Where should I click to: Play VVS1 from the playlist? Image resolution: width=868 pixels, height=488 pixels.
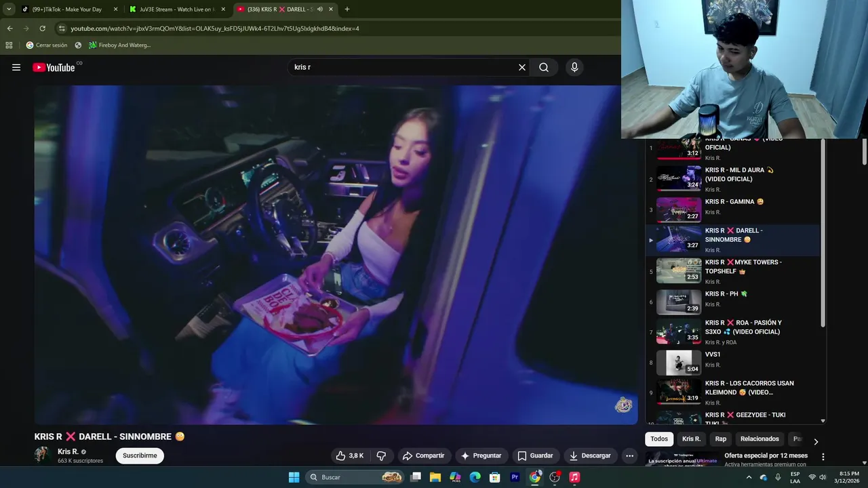pos(734,362)
